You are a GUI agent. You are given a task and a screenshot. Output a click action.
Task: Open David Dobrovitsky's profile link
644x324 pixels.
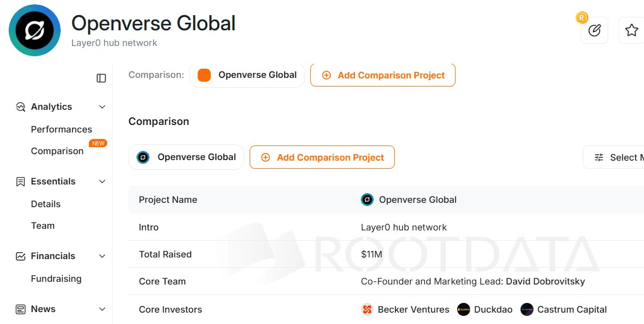click(545, 281)
